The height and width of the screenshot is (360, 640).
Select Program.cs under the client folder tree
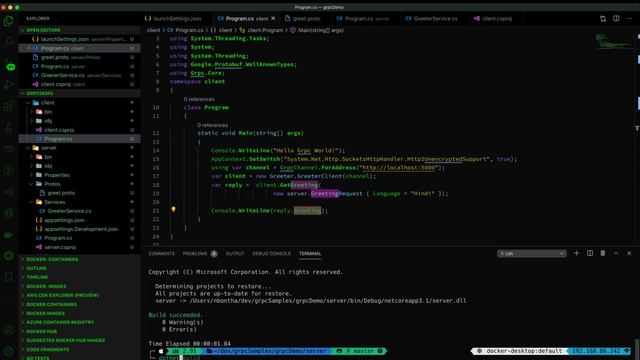[80, 139]
